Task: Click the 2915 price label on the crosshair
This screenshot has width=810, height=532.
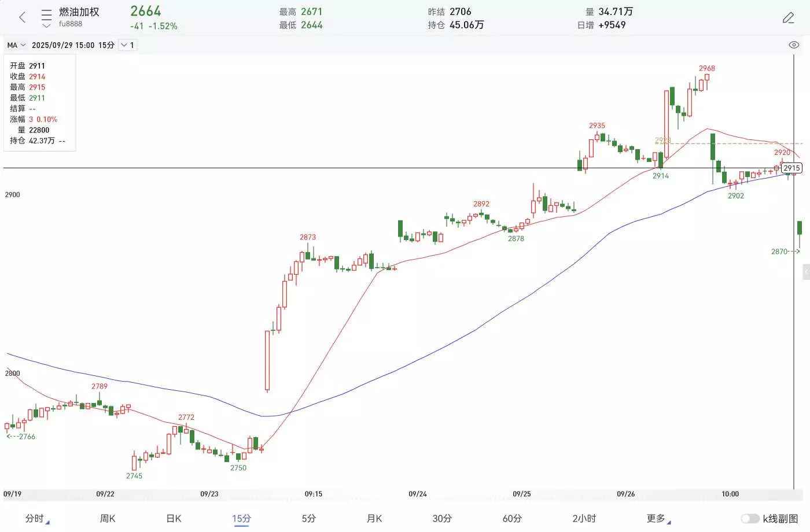Action: click(x=791, y=168)
